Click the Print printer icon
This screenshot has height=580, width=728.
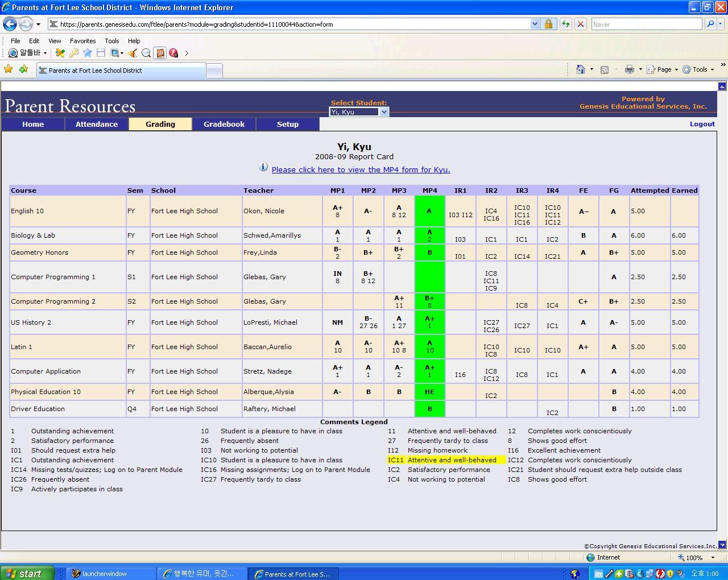pyautogui.click(x=629, y=69)
